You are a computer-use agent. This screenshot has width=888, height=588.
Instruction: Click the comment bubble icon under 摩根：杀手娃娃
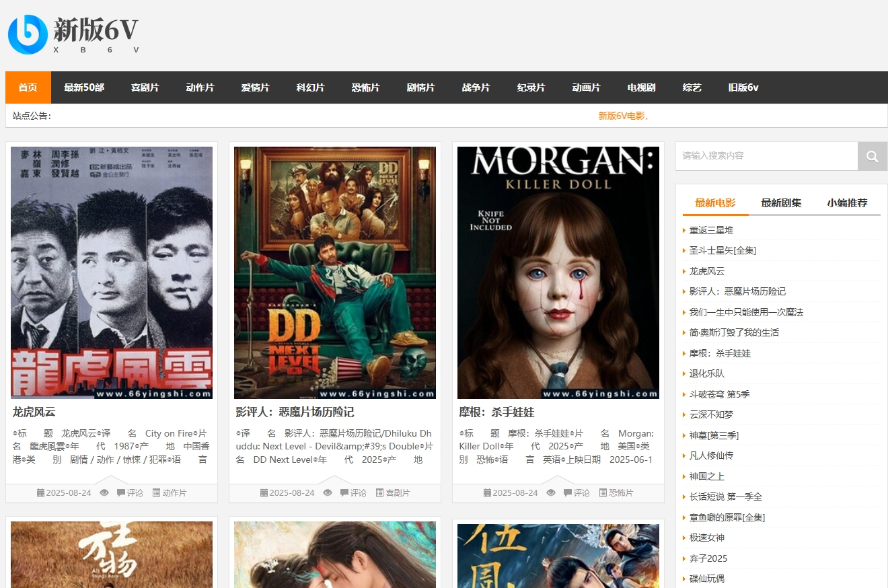[568, 493]
